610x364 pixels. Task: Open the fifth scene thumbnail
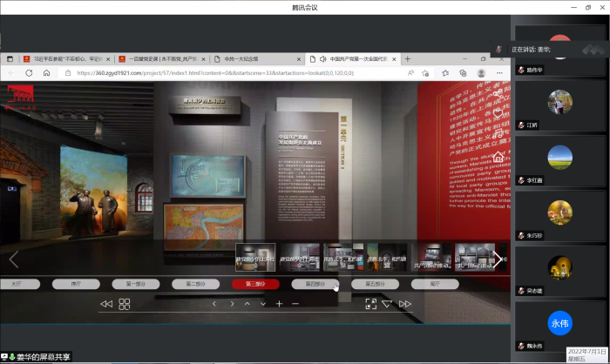(x=431, y=257)
